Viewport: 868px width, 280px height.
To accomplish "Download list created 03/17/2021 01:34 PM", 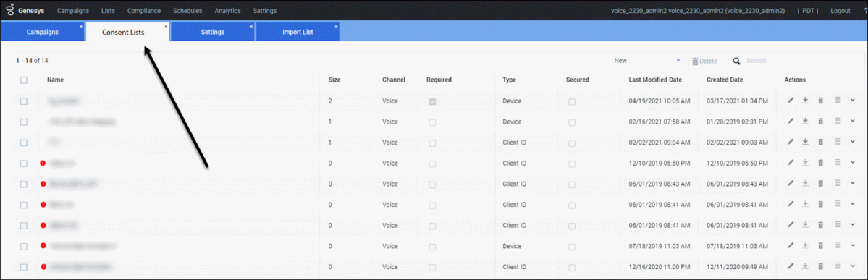I will click(x=806, y=101).
